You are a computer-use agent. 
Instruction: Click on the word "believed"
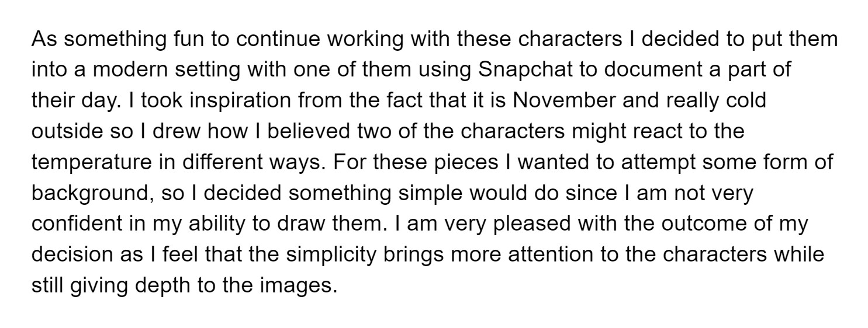pos(310,131)
